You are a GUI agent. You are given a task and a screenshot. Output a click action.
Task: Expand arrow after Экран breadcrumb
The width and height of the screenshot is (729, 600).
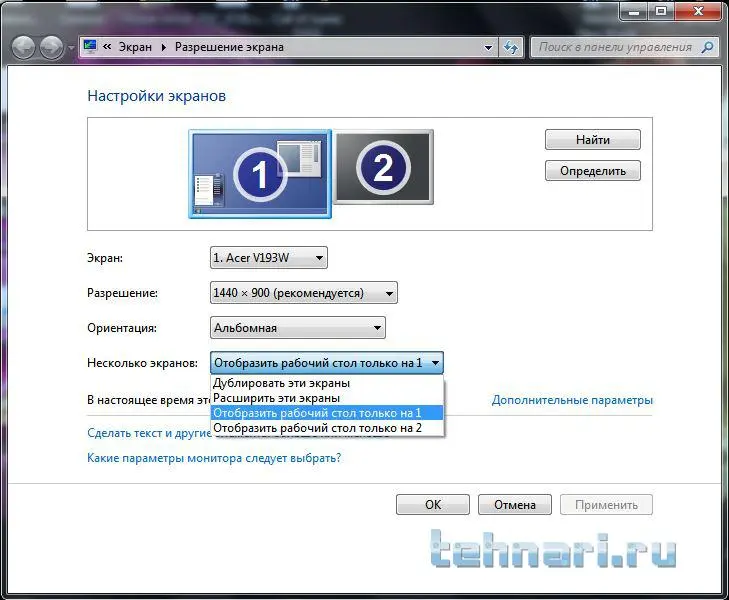[164, 47]
